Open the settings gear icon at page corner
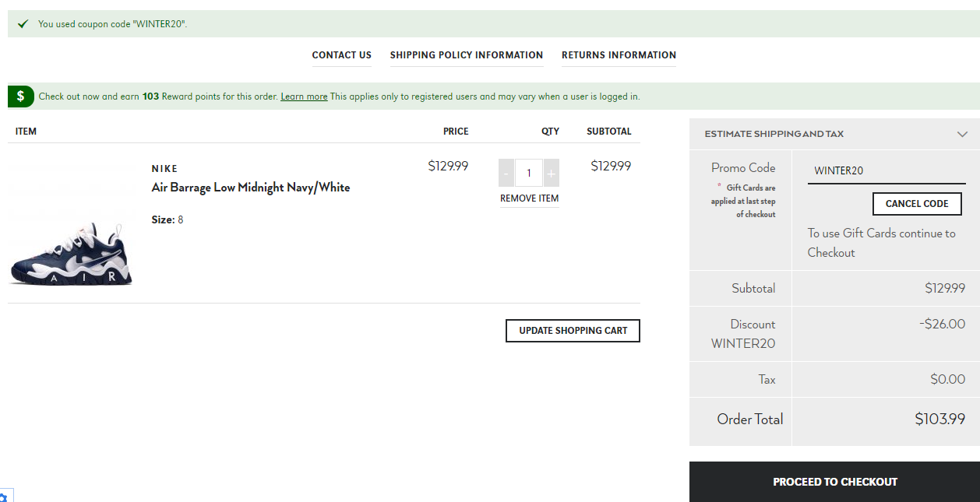Viewport: 980px width, 502px height. [x=3, y=497]
